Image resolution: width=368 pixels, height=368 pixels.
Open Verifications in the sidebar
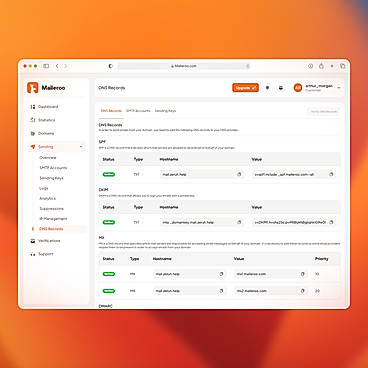[x=45, y=241]
